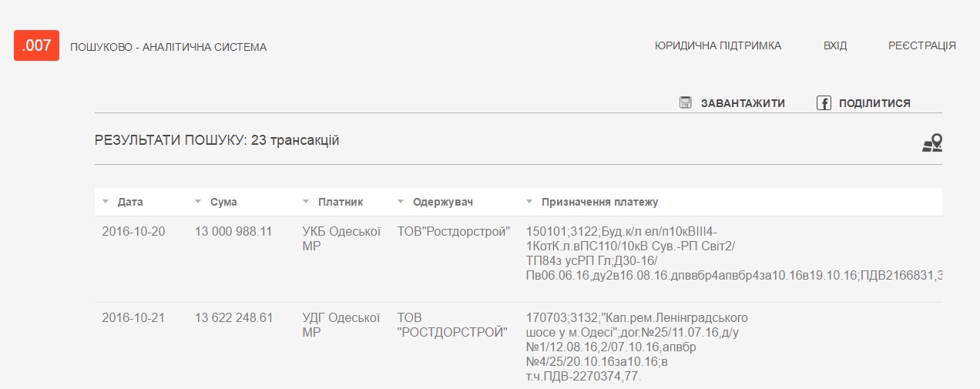Click the sort arrow beside Дата
The height and width of the screenshot is (389, 980).
(106, 202)
